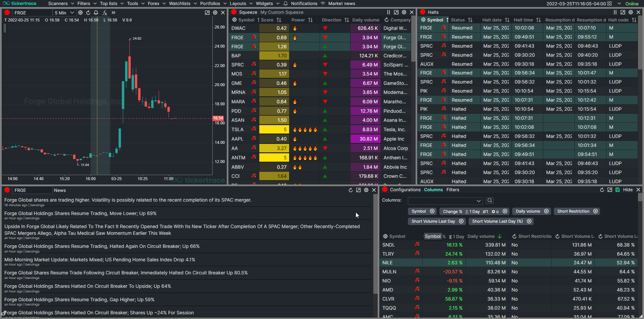Open the Watchlists dropdown menu
This screenshot has height=319, width=644.
tap(183, 4)
